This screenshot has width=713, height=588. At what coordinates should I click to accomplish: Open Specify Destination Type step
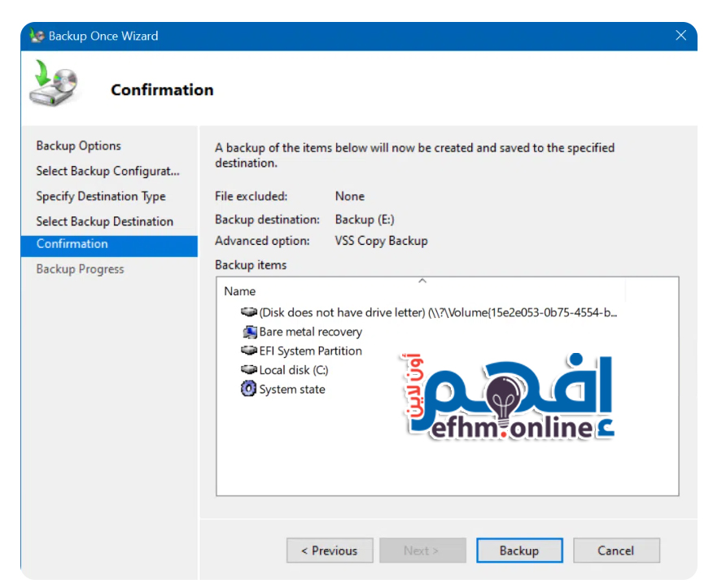pos(101,196)
